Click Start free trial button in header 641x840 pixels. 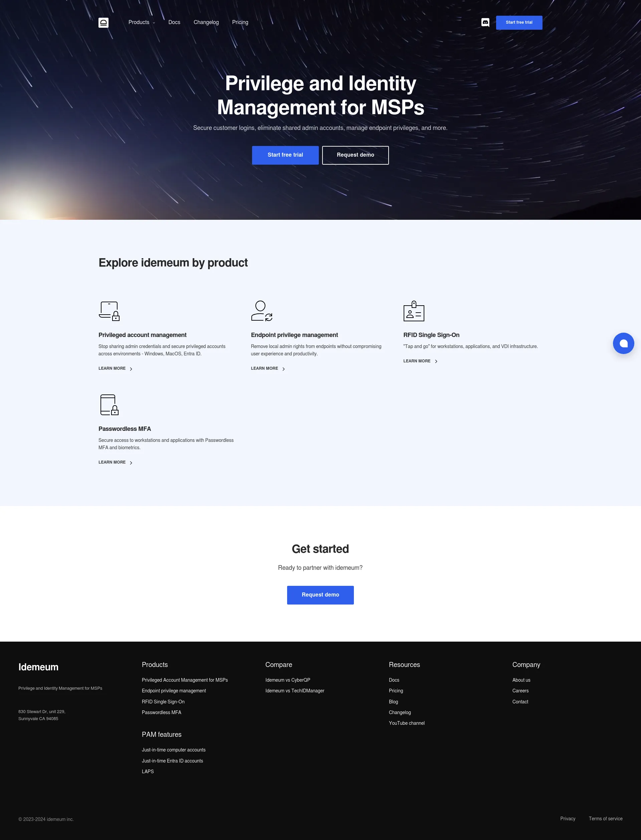(519, 22)
